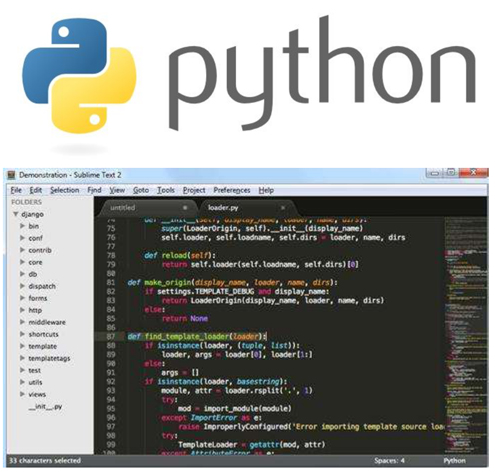
Task: Expand the bin folder
Action: point(22,226)
